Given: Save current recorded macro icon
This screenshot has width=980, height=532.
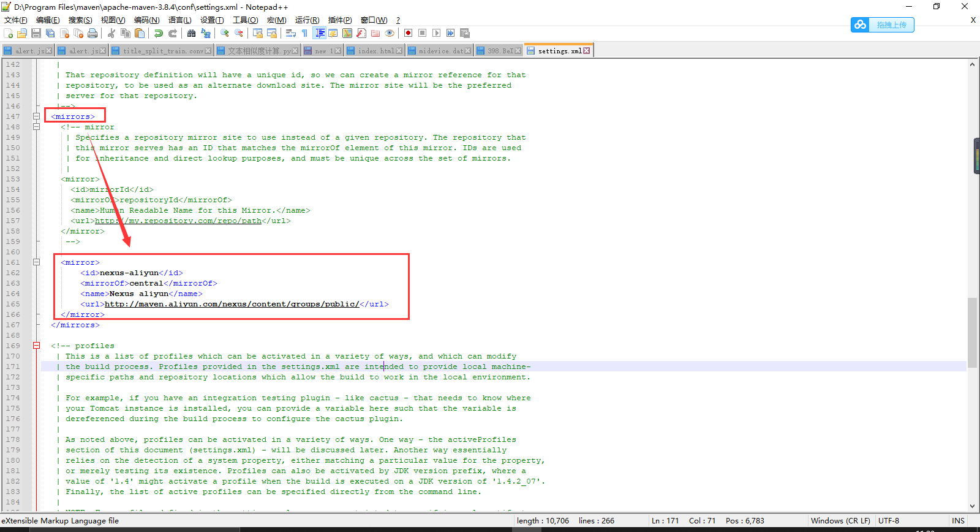Looking at the screenshot, I should click(465, 33).
